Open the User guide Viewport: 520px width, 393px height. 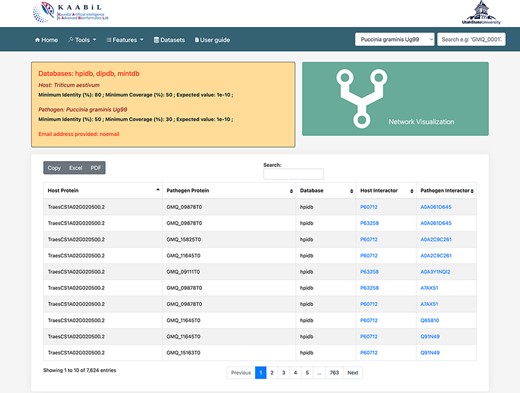[x=212, y=40]
